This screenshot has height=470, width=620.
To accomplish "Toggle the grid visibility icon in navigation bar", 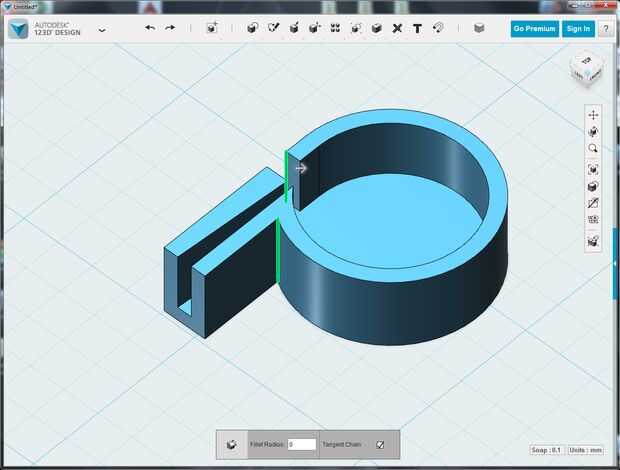I will pos(593,220).
